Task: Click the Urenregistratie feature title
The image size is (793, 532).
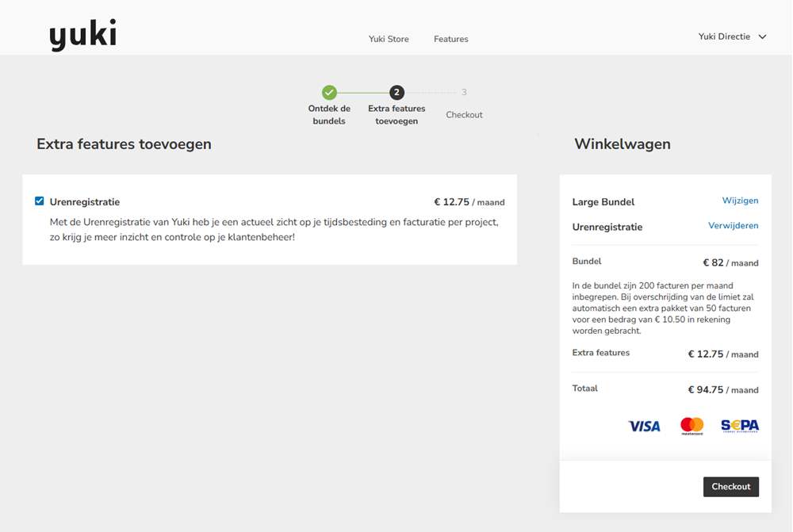Action: tap(85, 201)
